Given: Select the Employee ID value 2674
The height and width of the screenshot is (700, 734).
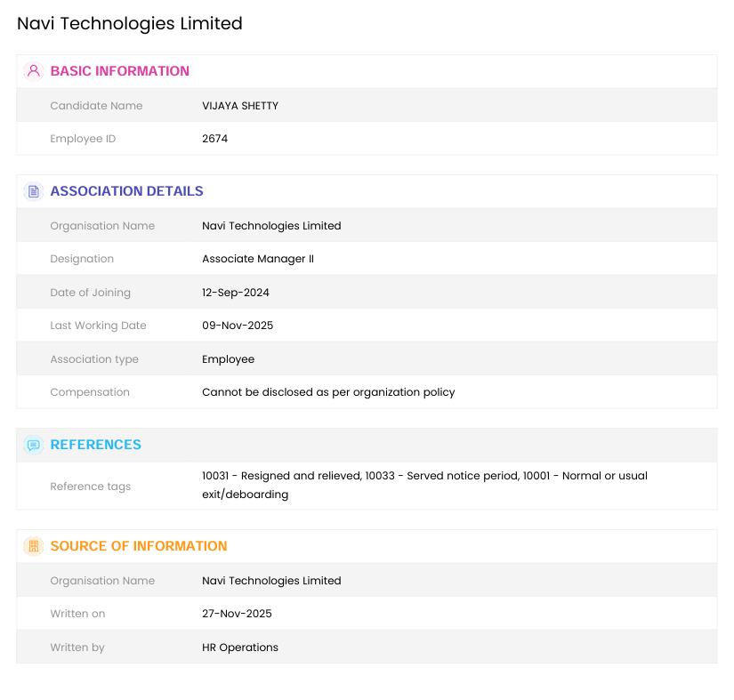Looking at the screenshot, I should [x=214, y=139].
